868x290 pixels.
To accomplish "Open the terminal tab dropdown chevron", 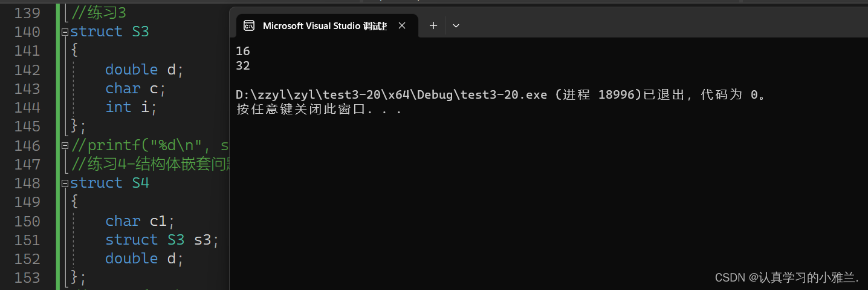I will [x=456, y=25].
